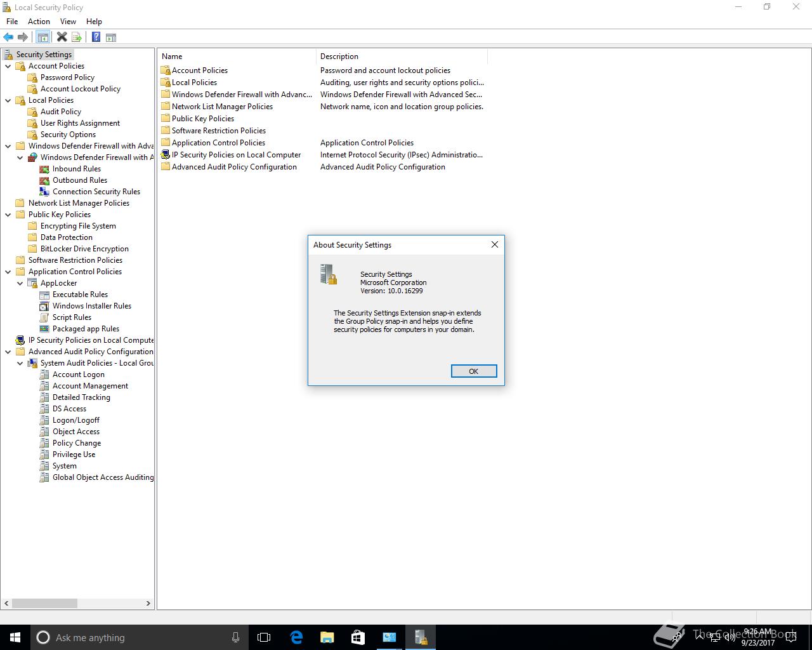Open the View menu
812x650 pixels.
click(x=68, y=22)
